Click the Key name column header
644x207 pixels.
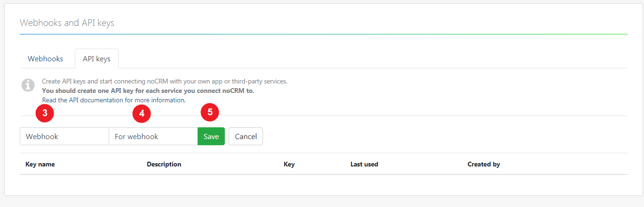(40, 165)
